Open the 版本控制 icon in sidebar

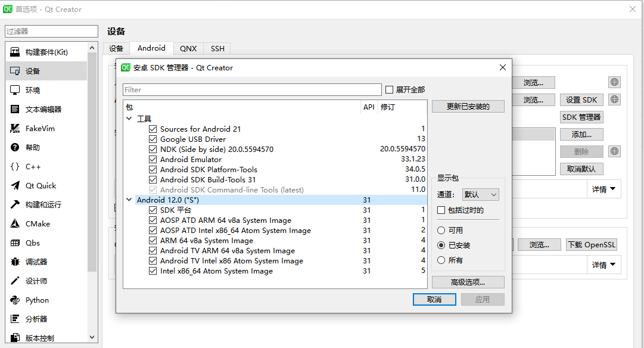pyautogui.click(x=15, y=338)
